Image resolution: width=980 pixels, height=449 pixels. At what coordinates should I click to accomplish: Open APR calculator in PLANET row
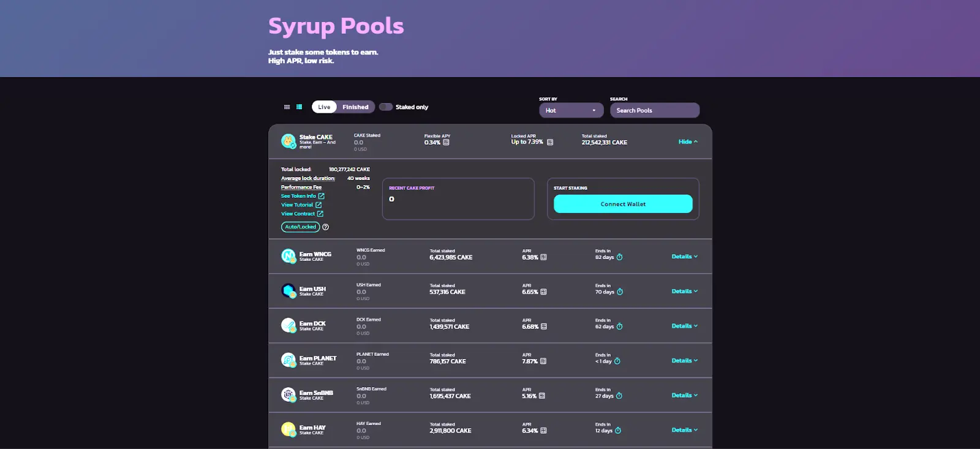(543, 361)
